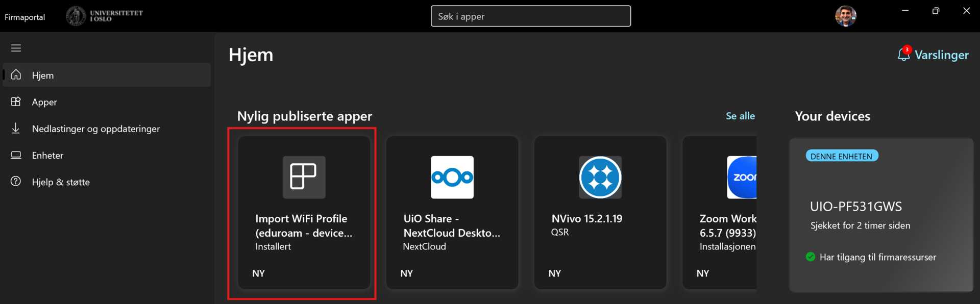Click the Installert status on WiFi card
980x304 pixels.
tap(273, 246)
